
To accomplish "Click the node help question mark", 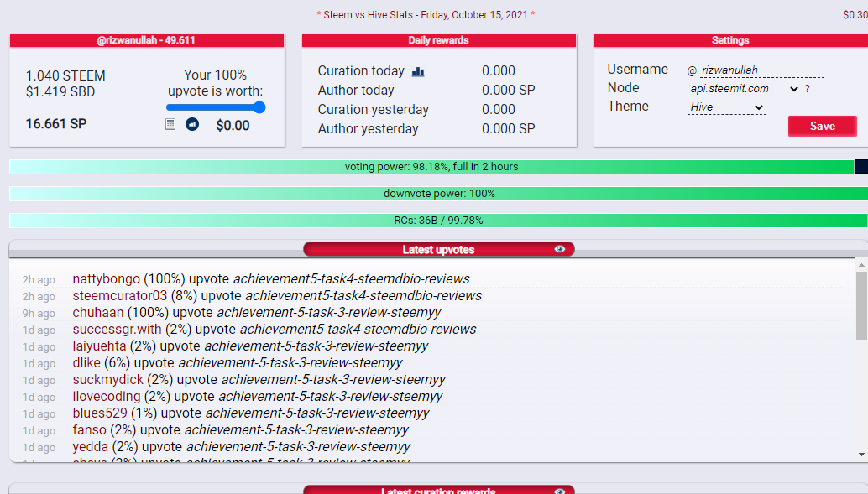I will [x=807, y=89].
